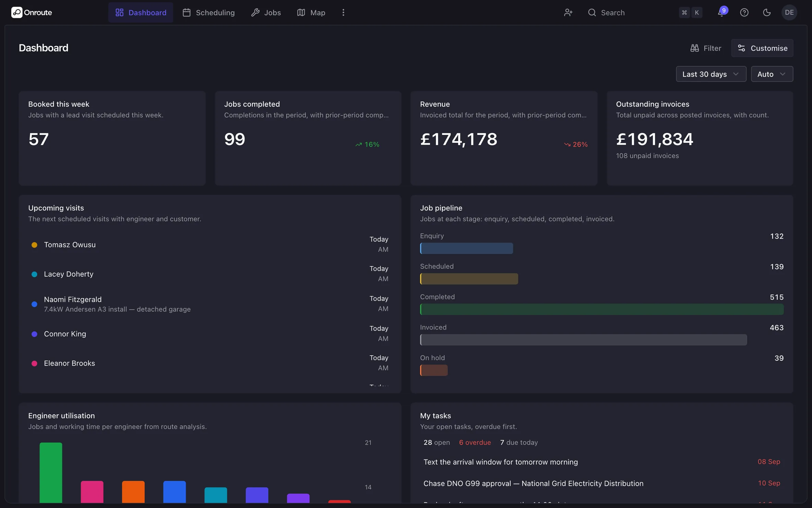The width and height of the screenshot is (812, 508).
Task: Select Tomasz Owusu's upcoming visit
Action: [x=210, y=244]
